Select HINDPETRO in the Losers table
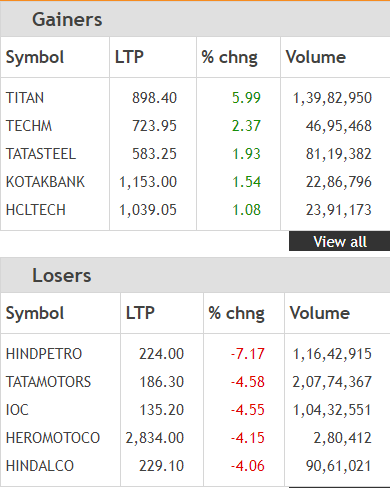Image resolution: width=390 pixels, height=488 pixels. [x=44, y=354]
